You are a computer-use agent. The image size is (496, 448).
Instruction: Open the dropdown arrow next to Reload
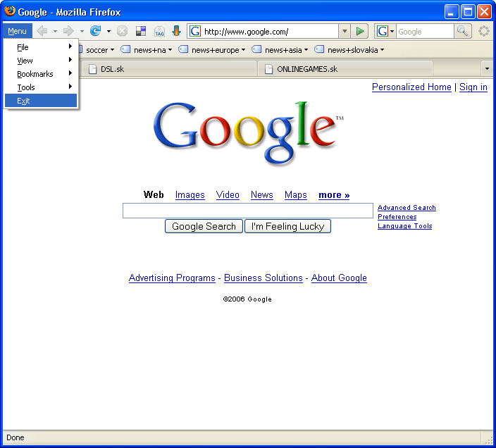tap(108, 31)
